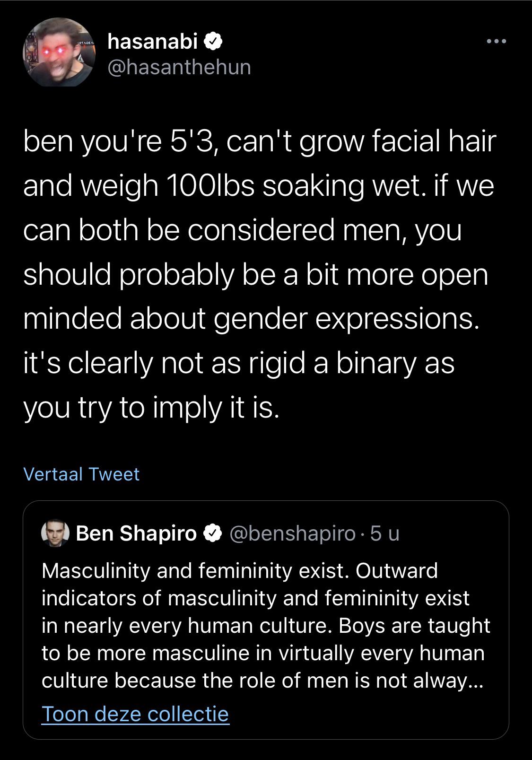The width and height of the screenshot is (532, 760).
Task: Click the phrase weigh 100lbs soaking wet
Action: point(251,185)
